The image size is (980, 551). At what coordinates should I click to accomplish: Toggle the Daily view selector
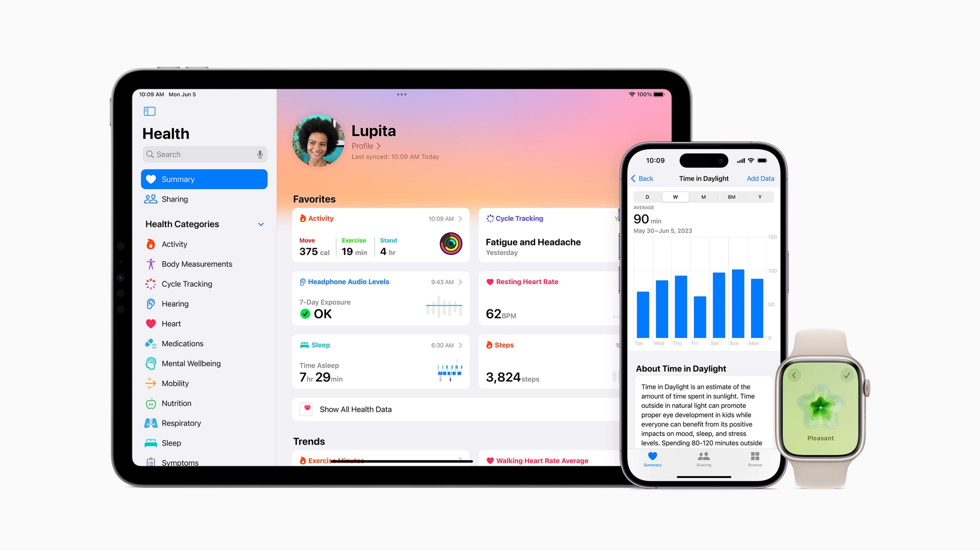click(646, 196)
